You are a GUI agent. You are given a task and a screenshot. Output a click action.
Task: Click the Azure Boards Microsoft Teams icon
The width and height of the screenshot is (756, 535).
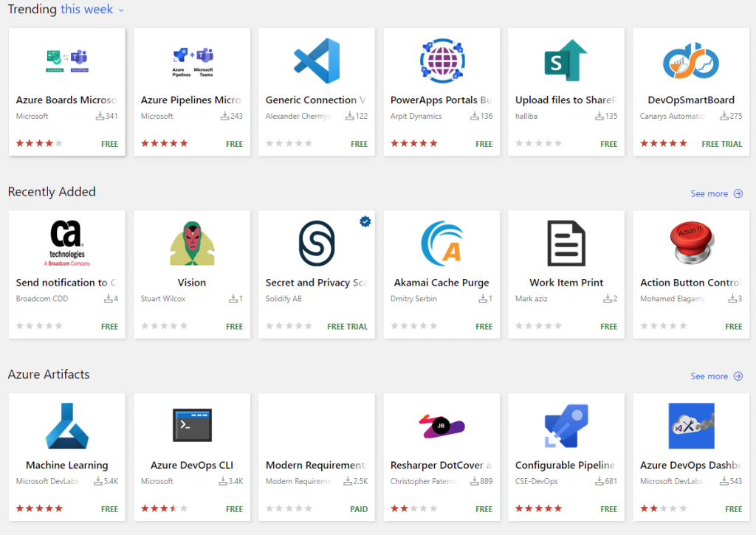point(67,61)
